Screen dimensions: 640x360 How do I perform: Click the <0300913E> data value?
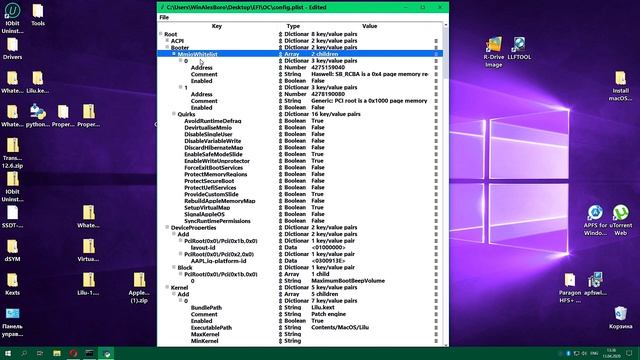point(328,260)
